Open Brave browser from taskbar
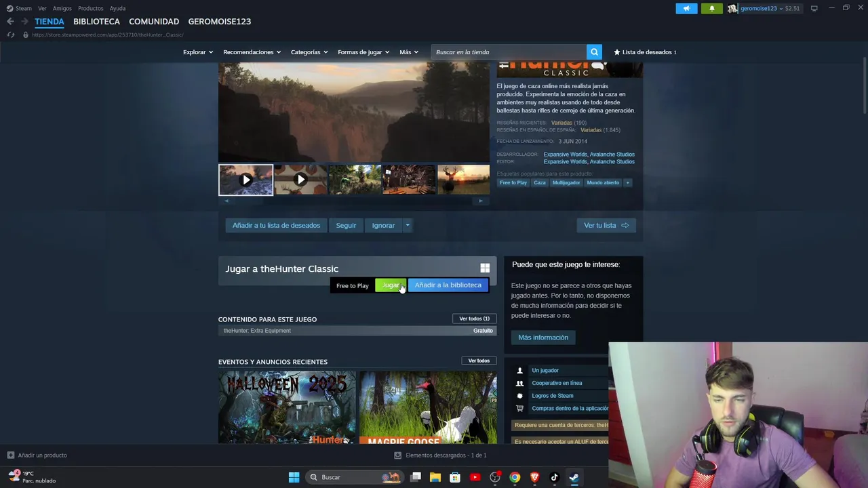Viewport: 868px width, 488px height. [534, 477]
